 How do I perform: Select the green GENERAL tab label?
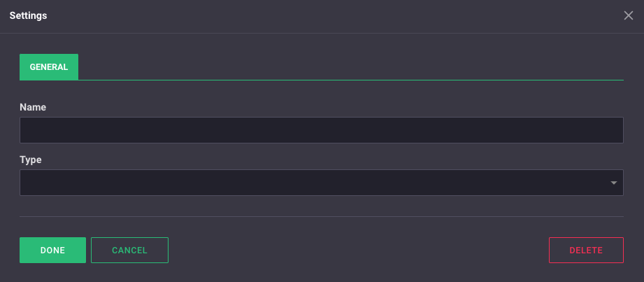(x=49, y=67)
